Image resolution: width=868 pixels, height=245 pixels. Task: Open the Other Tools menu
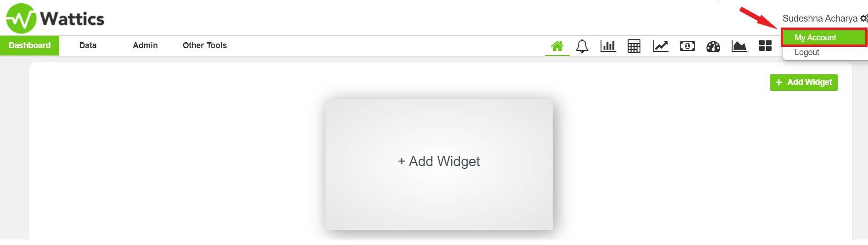pyautogui.click(x=205, y=45)
